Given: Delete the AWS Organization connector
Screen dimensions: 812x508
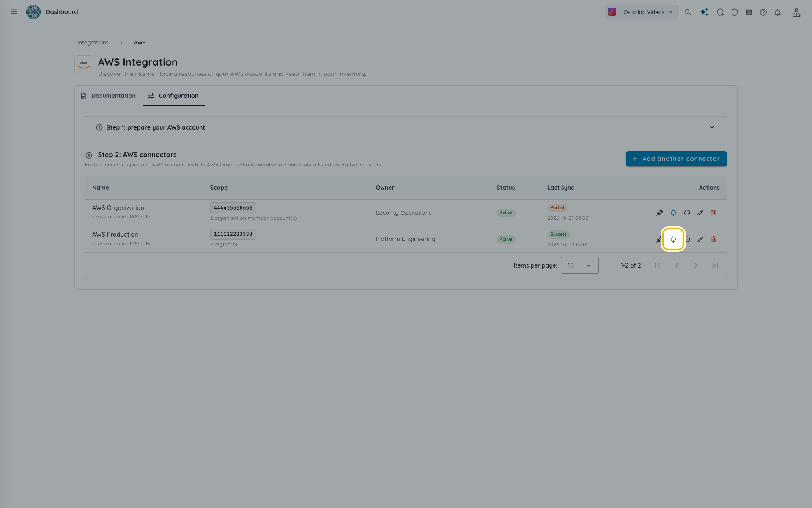Looking at the screenshot, I should click(x=714, y=213).
